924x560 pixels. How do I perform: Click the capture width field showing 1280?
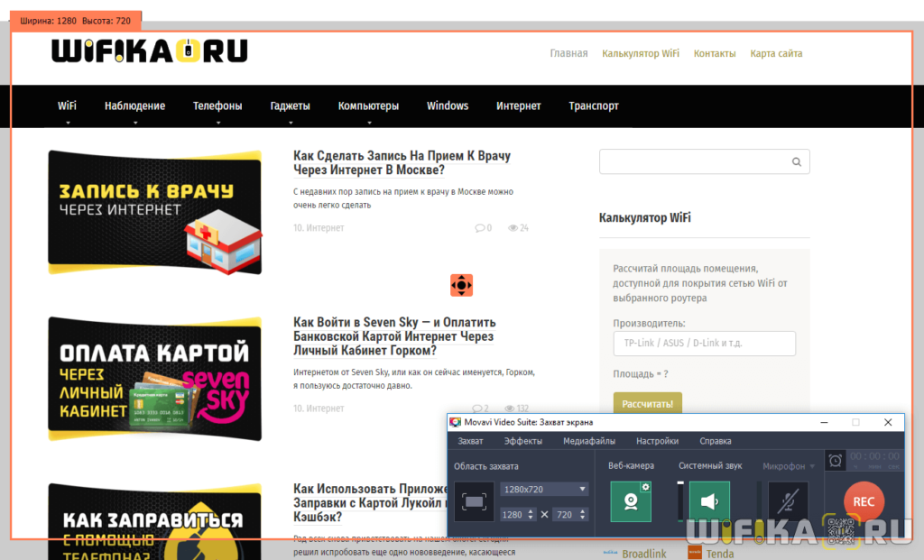(x=518, y=515)
